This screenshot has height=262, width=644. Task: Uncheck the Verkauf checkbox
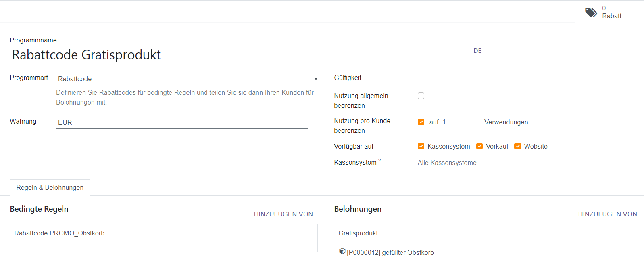tap(479, 146)
